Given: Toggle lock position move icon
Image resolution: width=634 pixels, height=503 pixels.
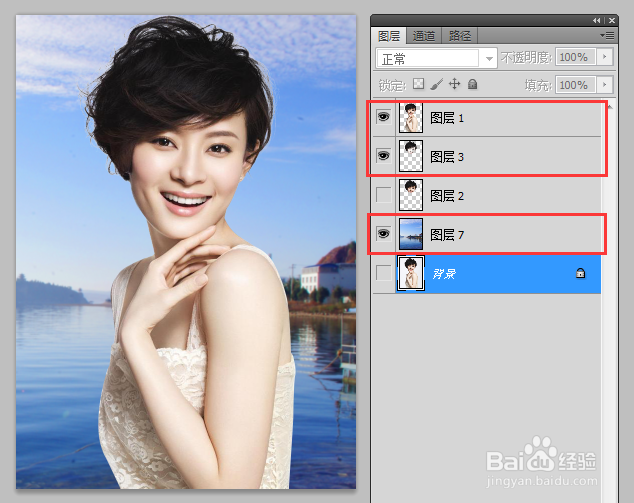Looking at the screenshot, I should pos(454,84).
